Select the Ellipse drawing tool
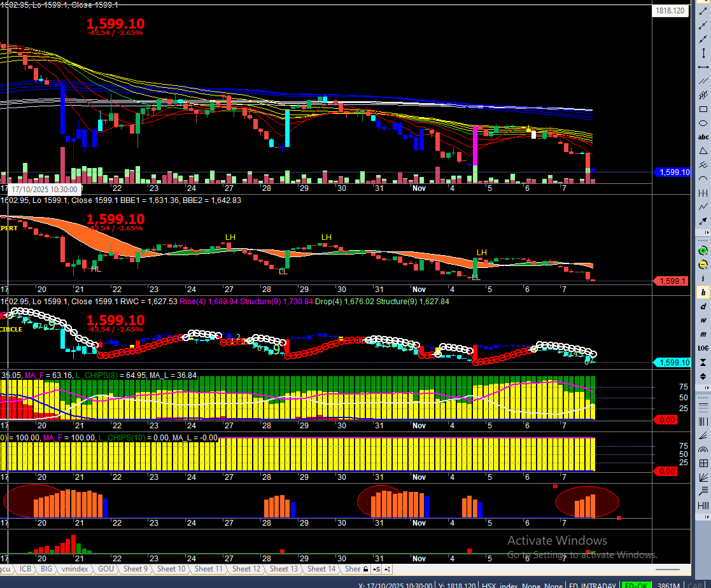This screenshot has height=588, width=711. [703, 123]
